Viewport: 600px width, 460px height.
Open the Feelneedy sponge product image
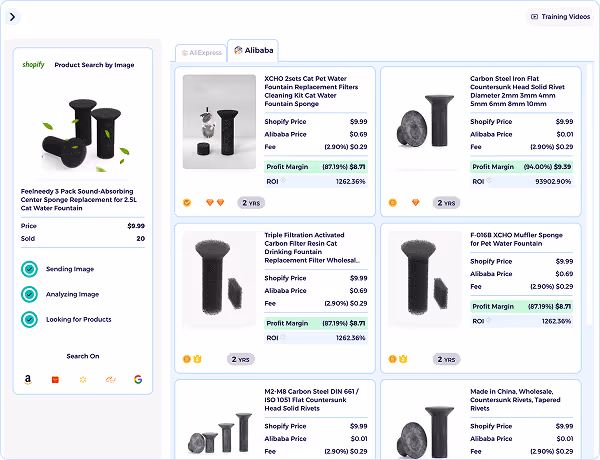point(85,135)
